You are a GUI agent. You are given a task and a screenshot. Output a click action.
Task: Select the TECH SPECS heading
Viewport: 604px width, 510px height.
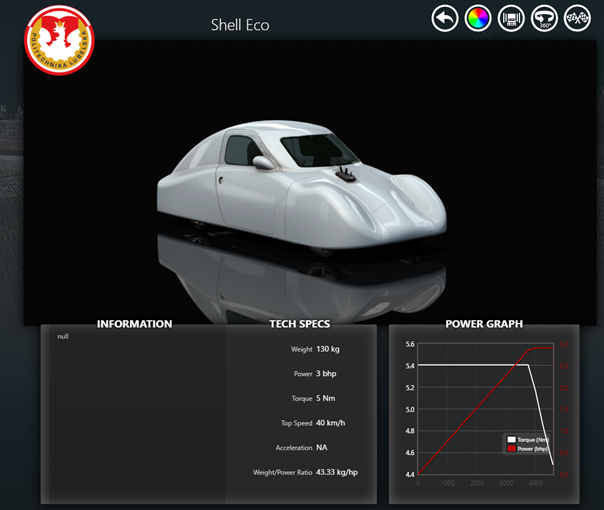click(299, 324)
